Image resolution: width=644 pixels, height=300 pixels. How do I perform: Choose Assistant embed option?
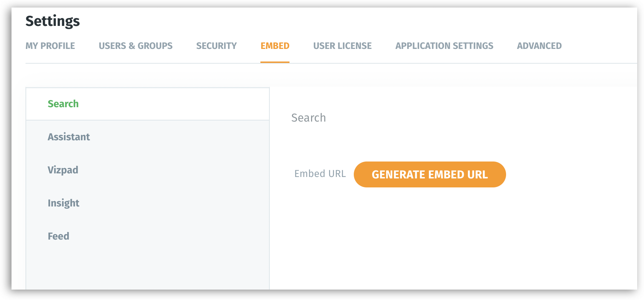(69, 137)
